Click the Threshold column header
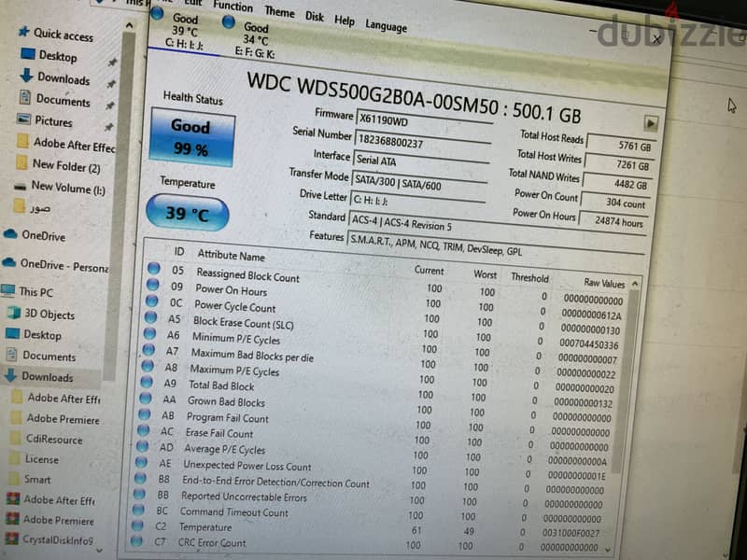 click(x=529, y=277)
